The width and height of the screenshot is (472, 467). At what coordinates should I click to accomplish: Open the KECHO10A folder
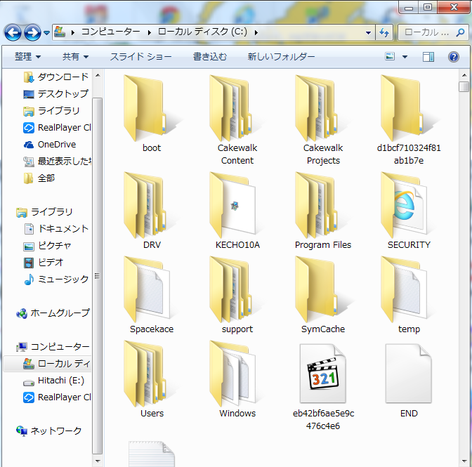[237, 210]
